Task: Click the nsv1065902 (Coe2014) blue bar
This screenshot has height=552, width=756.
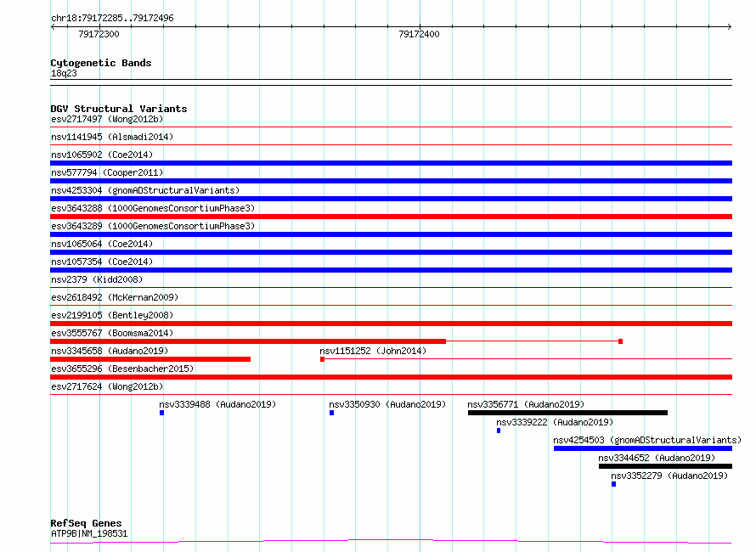Action: (x=391, y=163)
